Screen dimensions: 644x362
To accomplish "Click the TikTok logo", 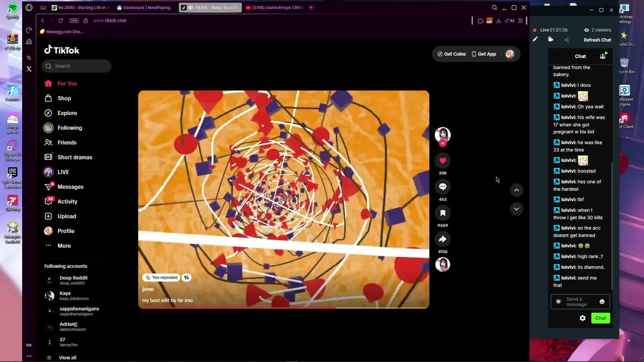I will pyautogui.click(x=62, y=50).
